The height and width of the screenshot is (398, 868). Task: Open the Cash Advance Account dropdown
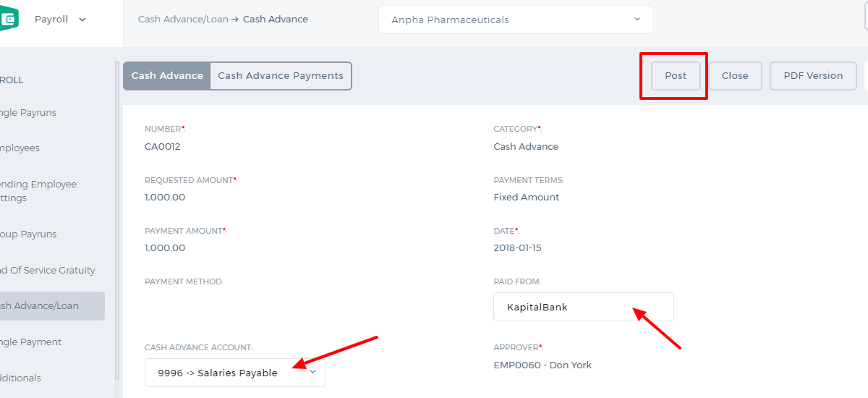235,373
